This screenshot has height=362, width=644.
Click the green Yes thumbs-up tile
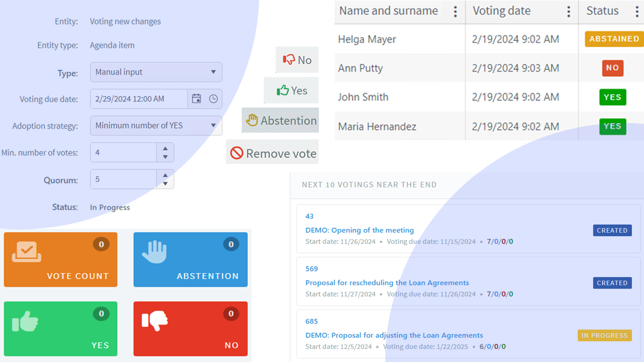(60, 329)
